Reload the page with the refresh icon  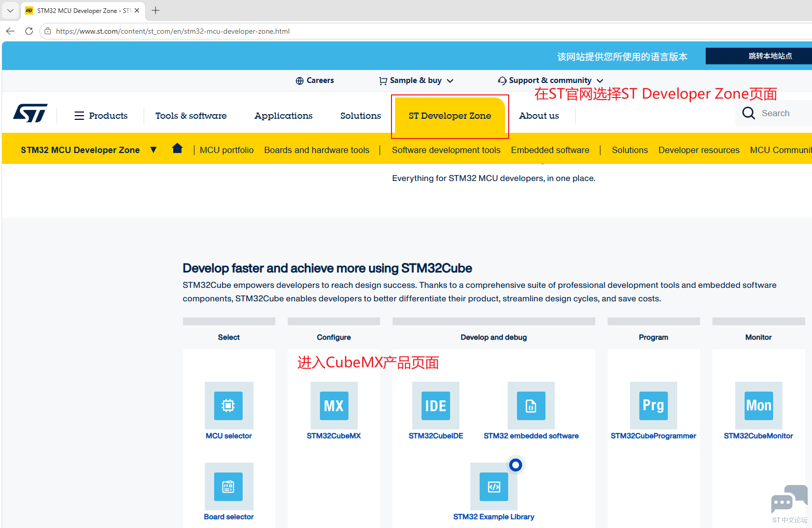(29, 31)
